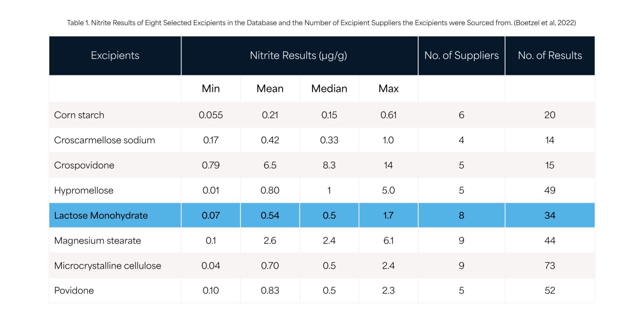Select the Median sub-column label

[329, 89]
